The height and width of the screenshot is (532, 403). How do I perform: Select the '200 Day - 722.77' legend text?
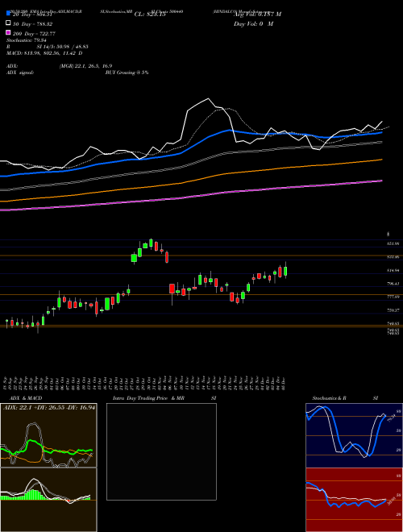(x=35, y=34)
